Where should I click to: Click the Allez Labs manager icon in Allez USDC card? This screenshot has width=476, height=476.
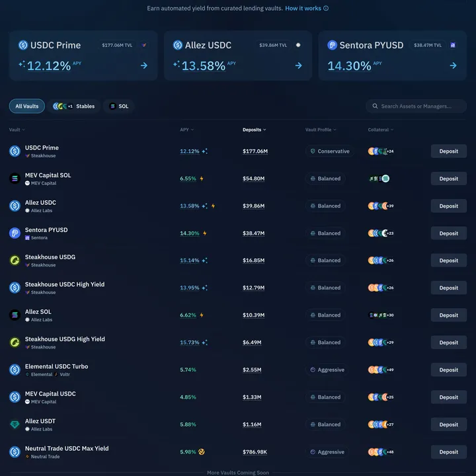tap(298, 45)
